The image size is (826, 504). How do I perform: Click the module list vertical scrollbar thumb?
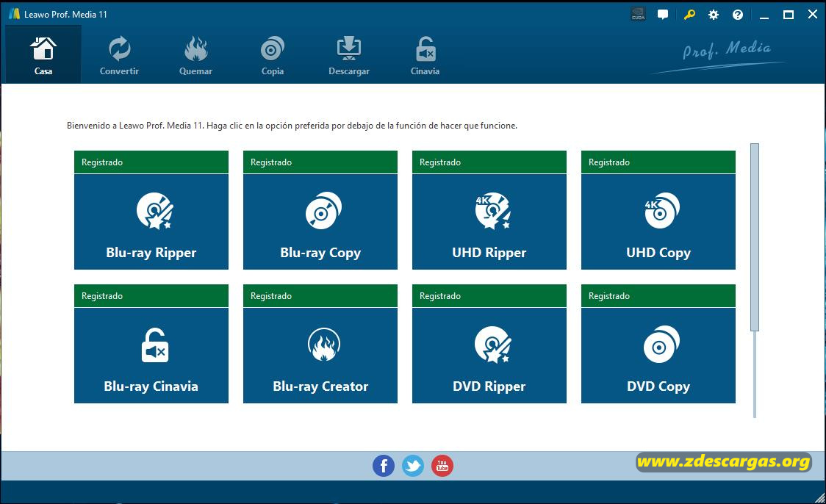tap(755, 237)
